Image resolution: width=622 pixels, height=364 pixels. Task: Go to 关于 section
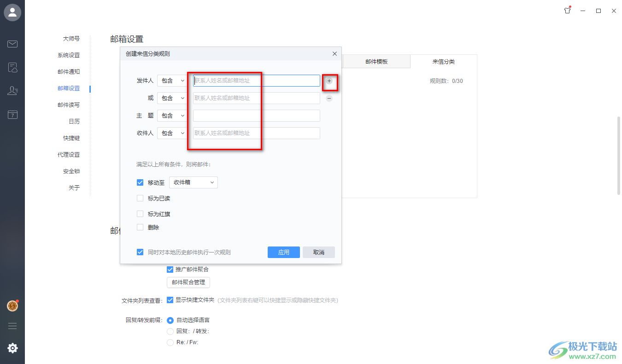pyautogui.click(x=74, y=188)
